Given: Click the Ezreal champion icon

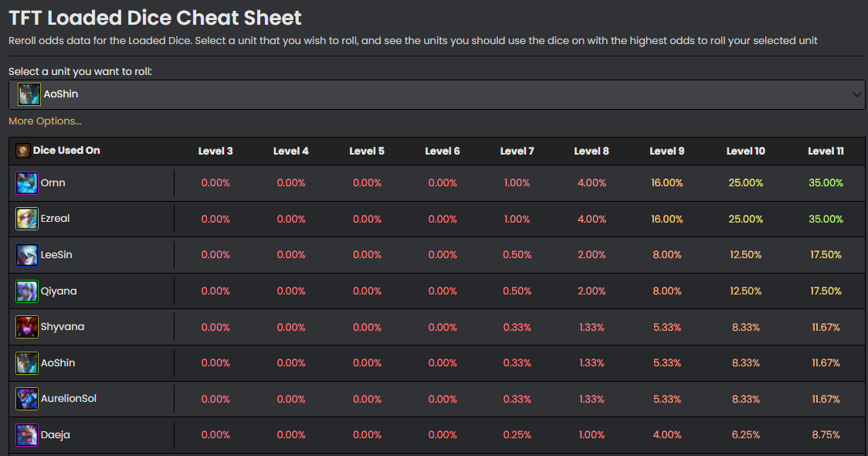Looking at the screenshot, I should 26,219.
